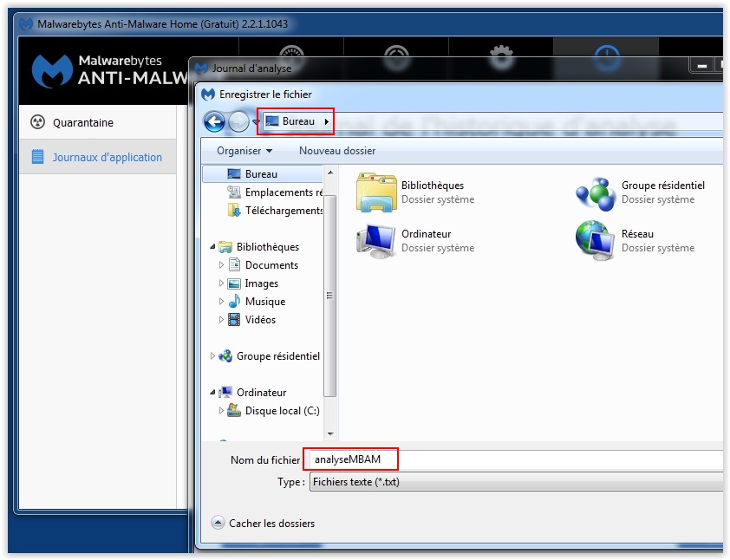Viewport: 730px width, 560px height.
Task: Expand the Documents library node
Action: (221, 265)
